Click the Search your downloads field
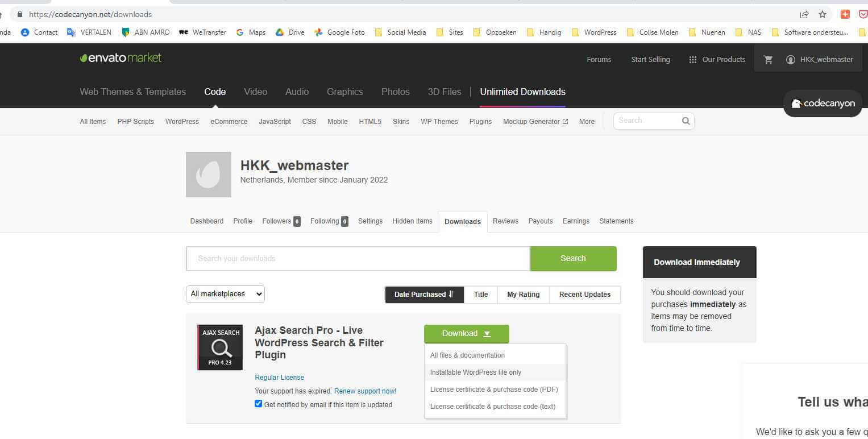The height and width of the screenshot is (439, 868). [x=358, y=259]
